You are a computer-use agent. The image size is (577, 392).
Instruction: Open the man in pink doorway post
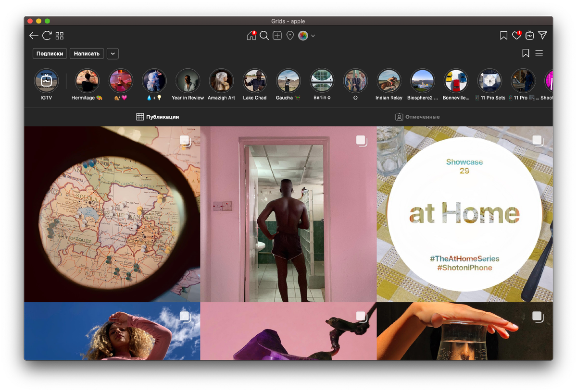(288, 214)
